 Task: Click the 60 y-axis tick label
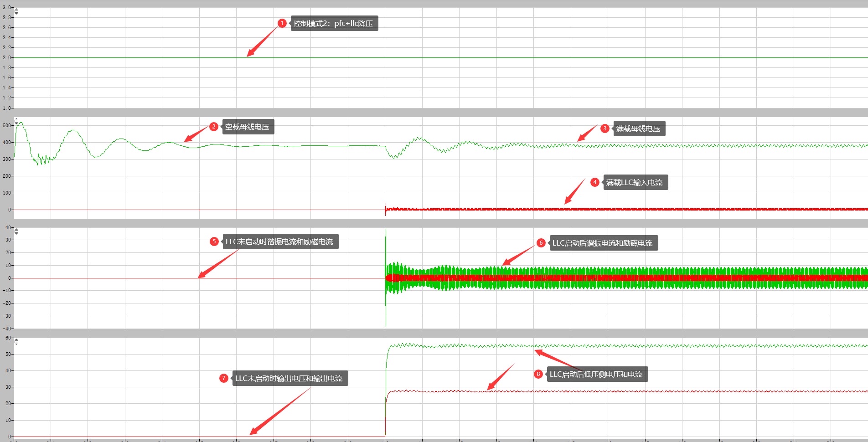(8, 338)
